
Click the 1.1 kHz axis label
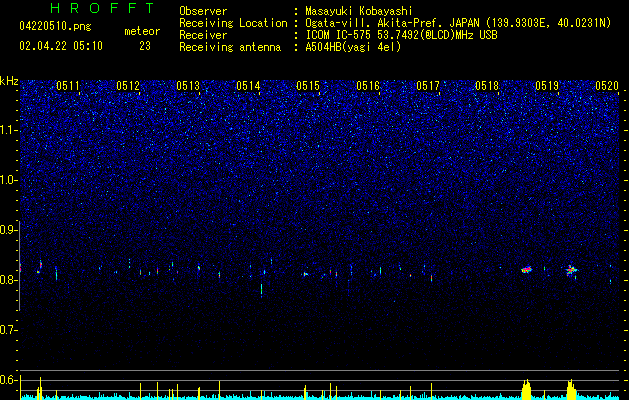[8, 130]
